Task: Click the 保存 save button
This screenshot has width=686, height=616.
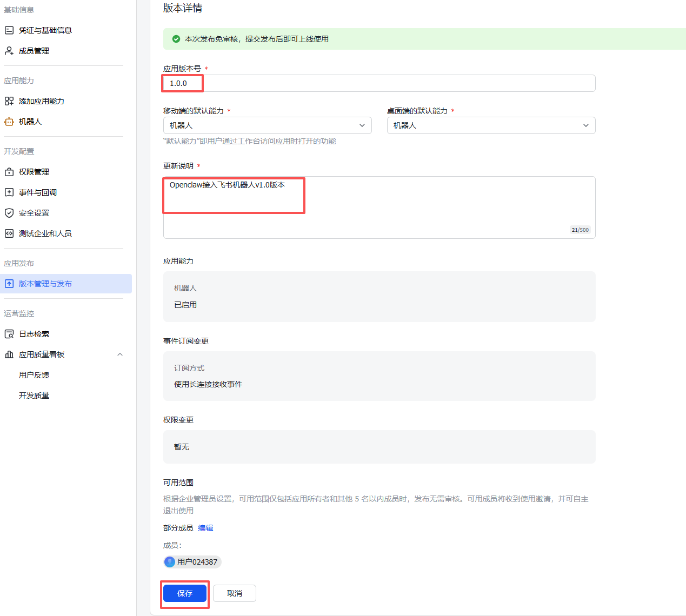Action: tap(184, 593)
